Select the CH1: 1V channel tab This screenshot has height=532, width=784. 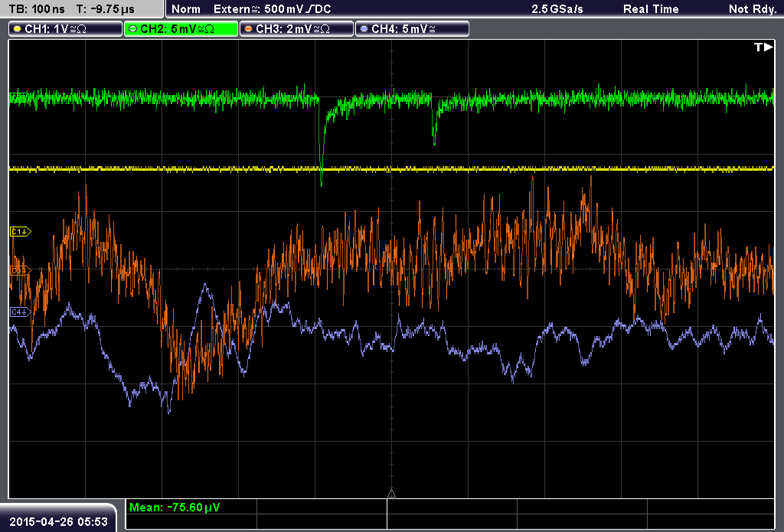[x=66, y=29]
